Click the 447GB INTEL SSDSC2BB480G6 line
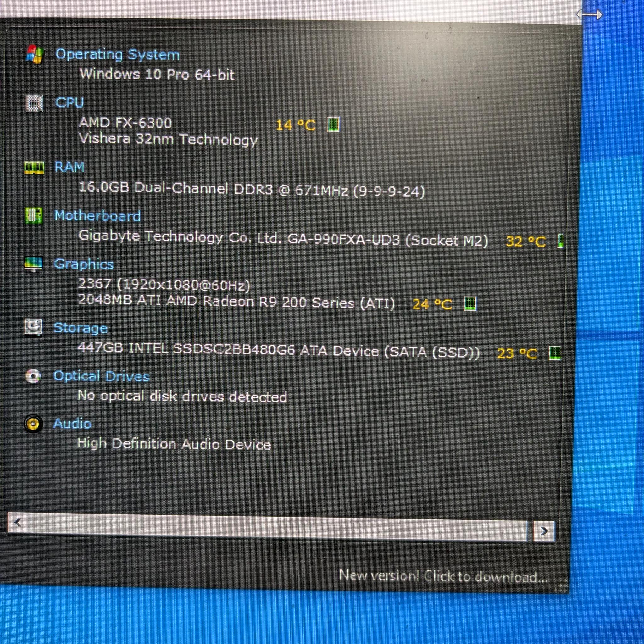644x644 pixels. click(278, 350)
